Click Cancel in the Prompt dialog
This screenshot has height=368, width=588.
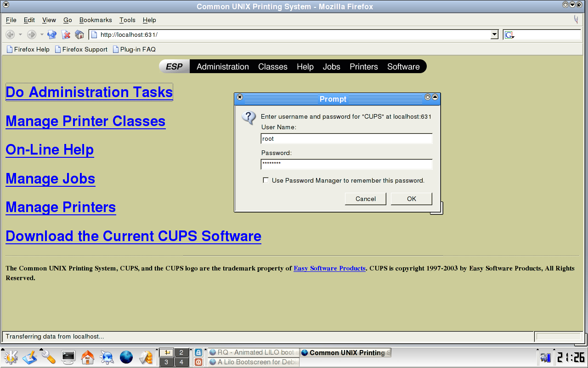[366, 199]
